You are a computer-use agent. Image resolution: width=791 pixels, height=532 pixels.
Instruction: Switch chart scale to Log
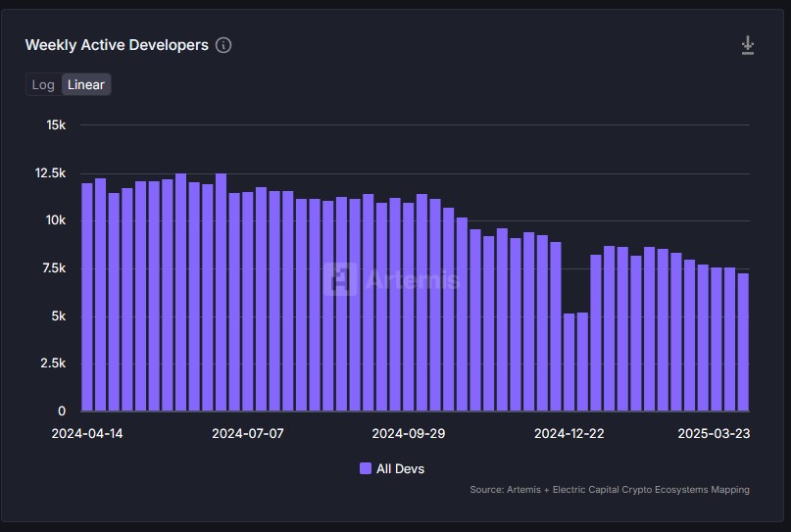(43, 84)
